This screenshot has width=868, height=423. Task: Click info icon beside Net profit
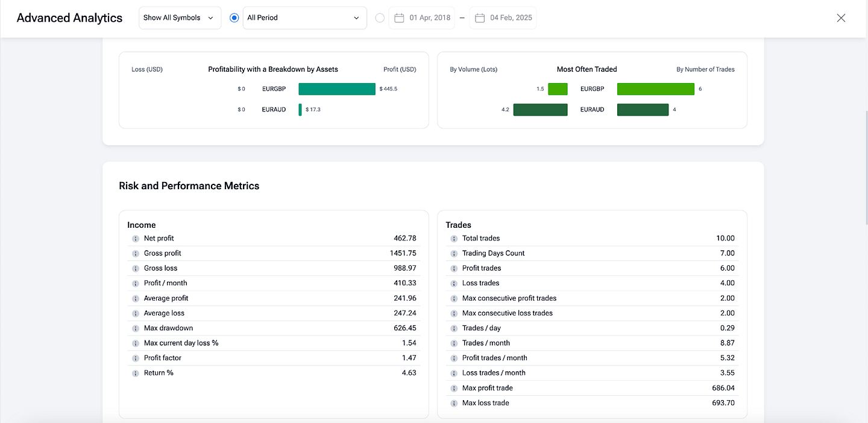136,239
